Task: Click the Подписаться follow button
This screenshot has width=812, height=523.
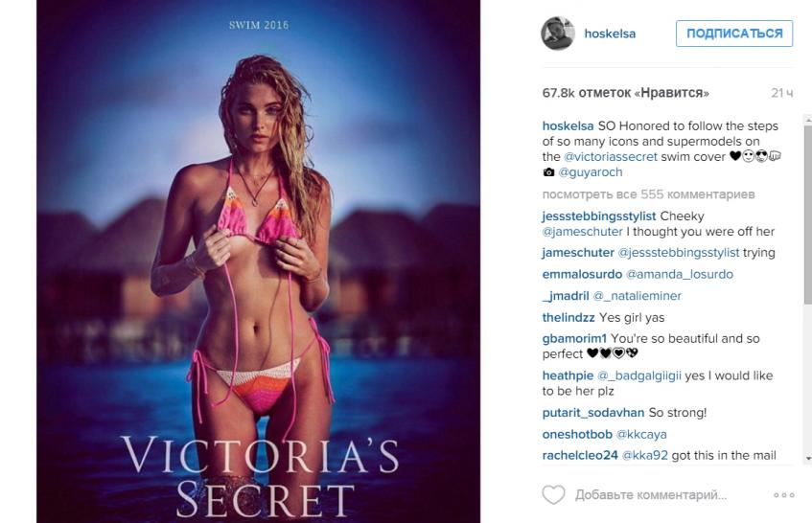Action: coord(733,34)
